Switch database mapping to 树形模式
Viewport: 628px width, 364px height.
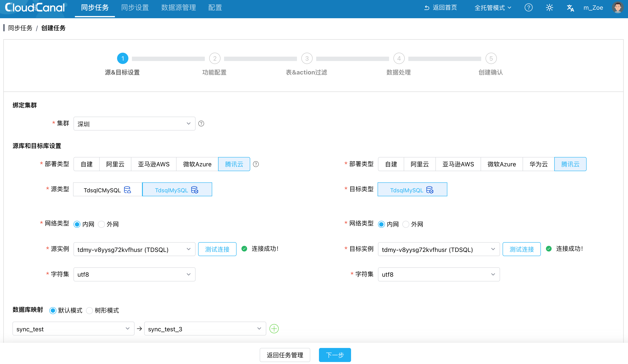(90, 311)
